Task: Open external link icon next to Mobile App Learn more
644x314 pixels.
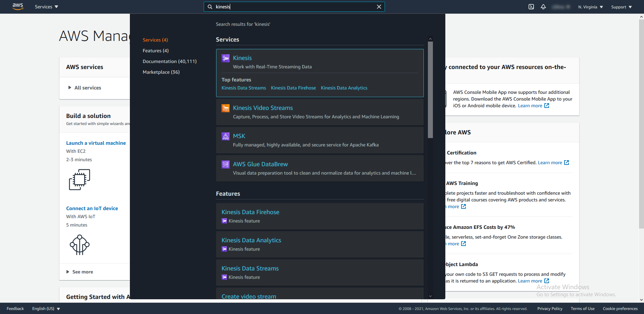Action: [x=547, y=106]
